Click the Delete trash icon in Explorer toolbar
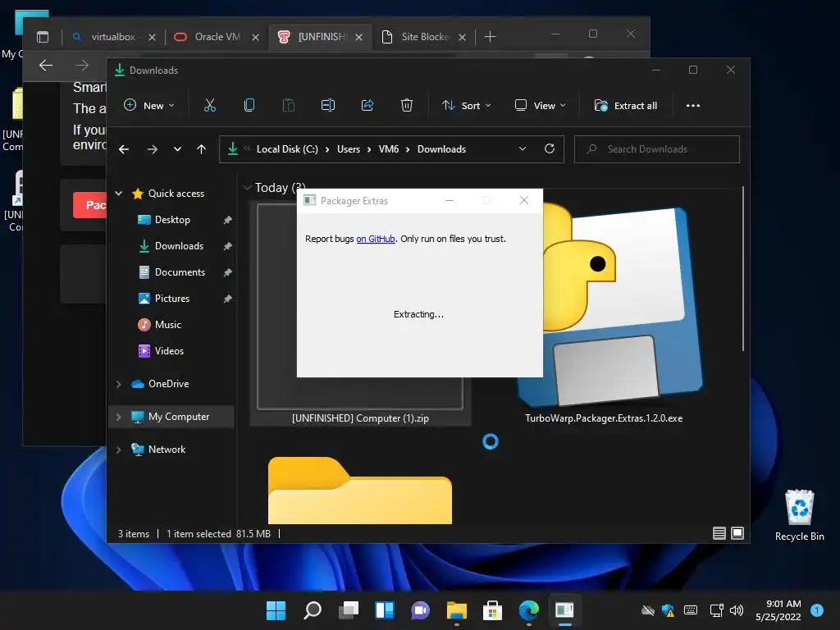The height and width of the screenshot is (630, 840). point(407,106)
